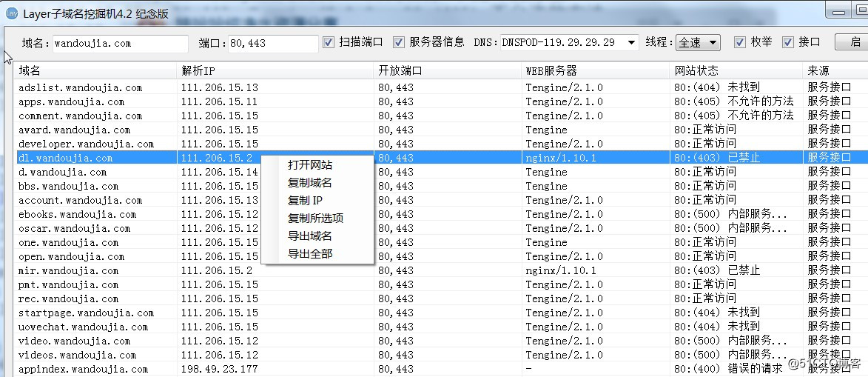Select d.wandoujia.com row
Image resolution: width=868 pixels, height=377 pixels.
(x=441, y=173)
